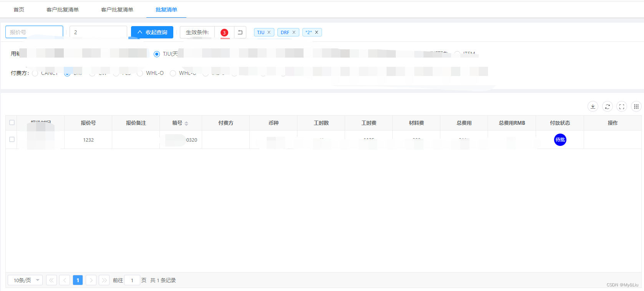Download the table with the export icon

point(593,106)
